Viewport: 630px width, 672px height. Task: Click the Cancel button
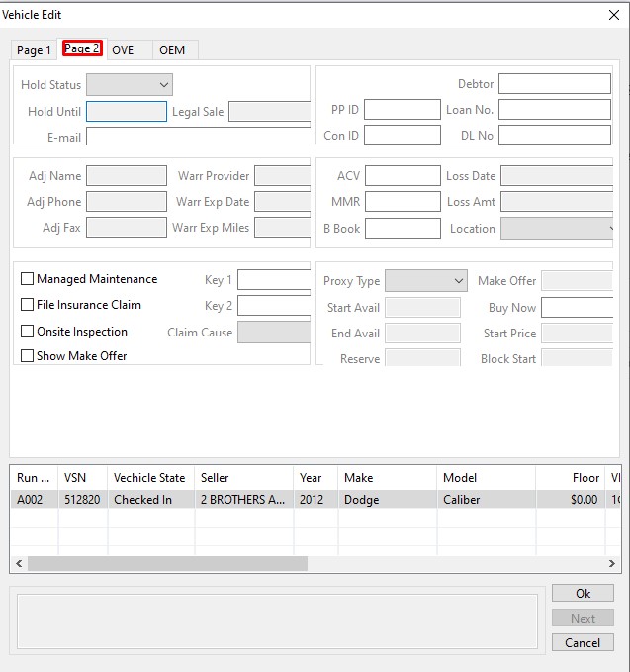[583, 642]
